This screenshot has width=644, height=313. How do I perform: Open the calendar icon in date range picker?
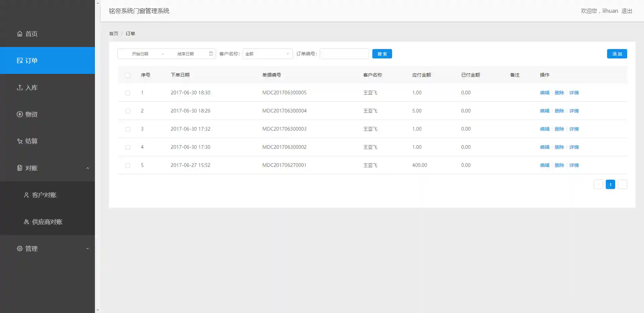click(x=211, y=54)
